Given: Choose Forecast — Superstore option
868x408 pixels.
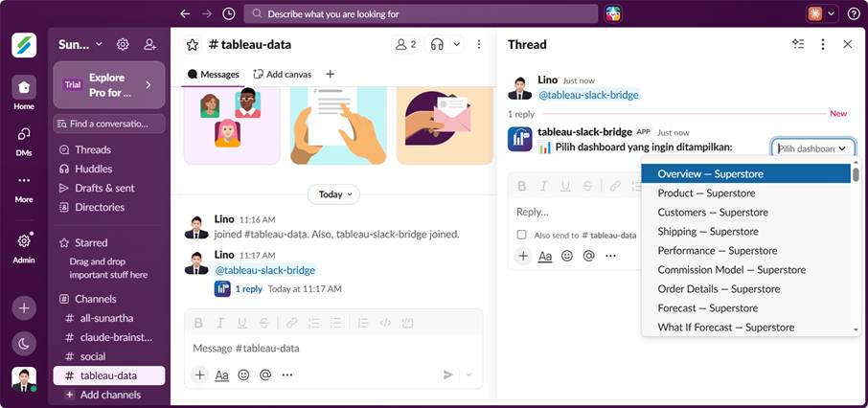Looking at the screenshot, I should 745,308.
